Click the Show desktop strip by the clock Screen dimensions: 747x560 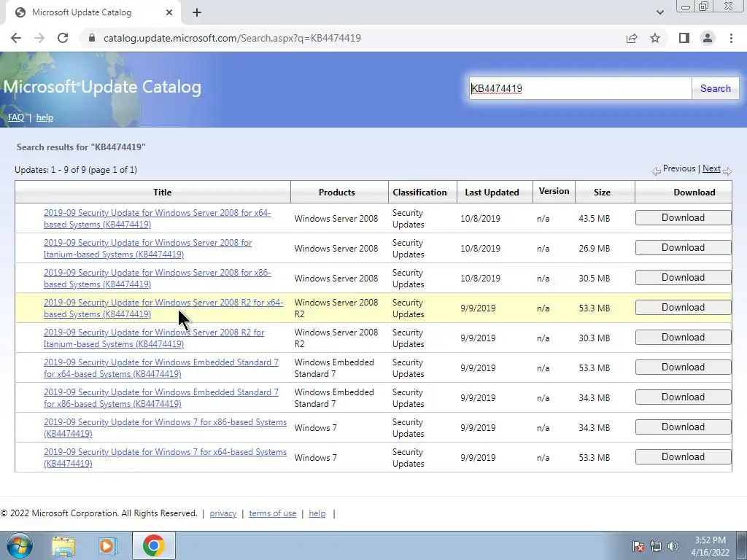pyautogui.click(x=742, y=545)
